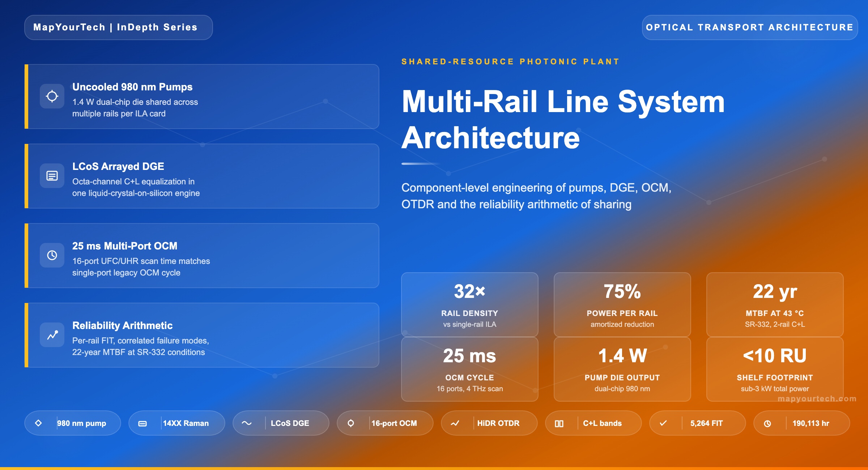
Task: Click the wave icon in the LCoS DGE pill
Action: click(247, 423)
